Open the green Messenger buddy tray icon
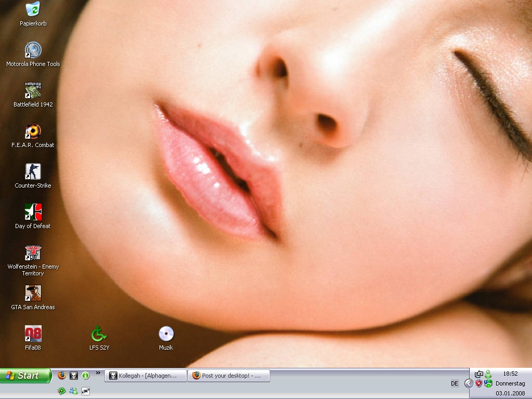 [488, 374]
